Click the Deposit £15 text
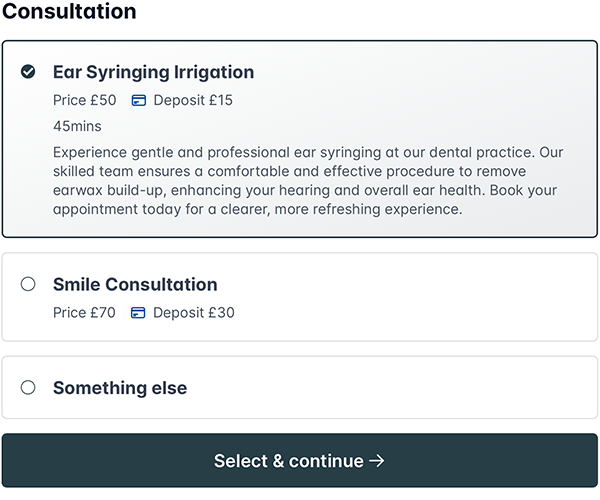The height and width of the screenshot is (500, 600). coord(194,100)
